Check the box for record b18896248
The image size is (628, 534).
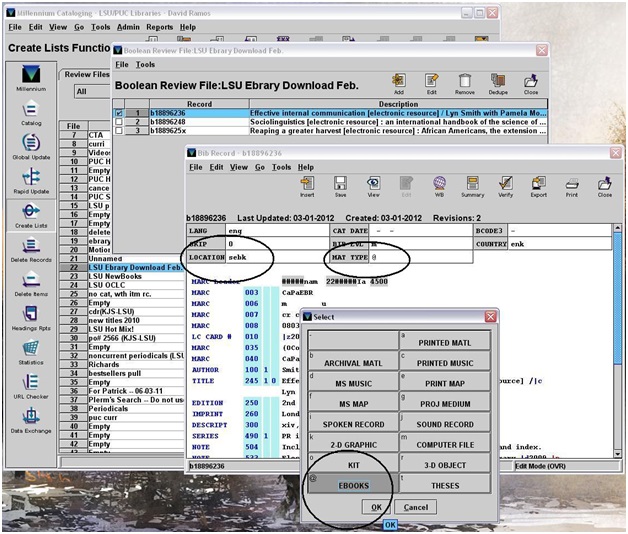coord(121,122)
